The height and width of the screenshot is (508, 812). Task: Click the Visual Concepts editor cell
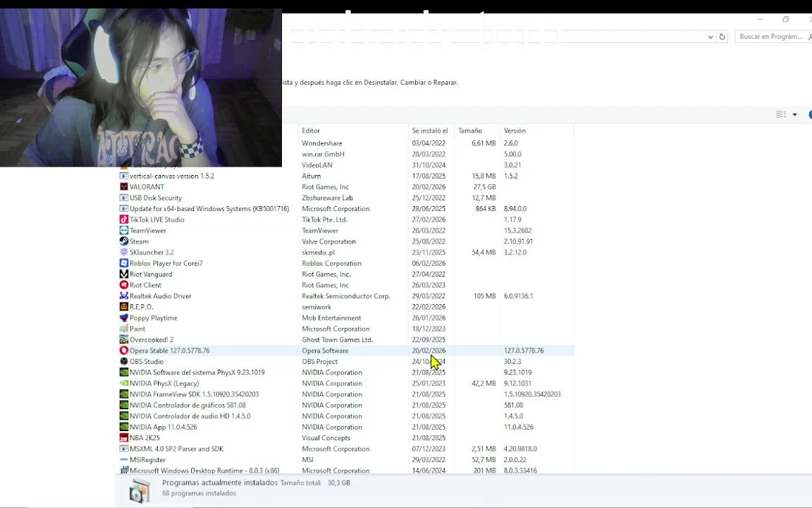click(326, 437)
